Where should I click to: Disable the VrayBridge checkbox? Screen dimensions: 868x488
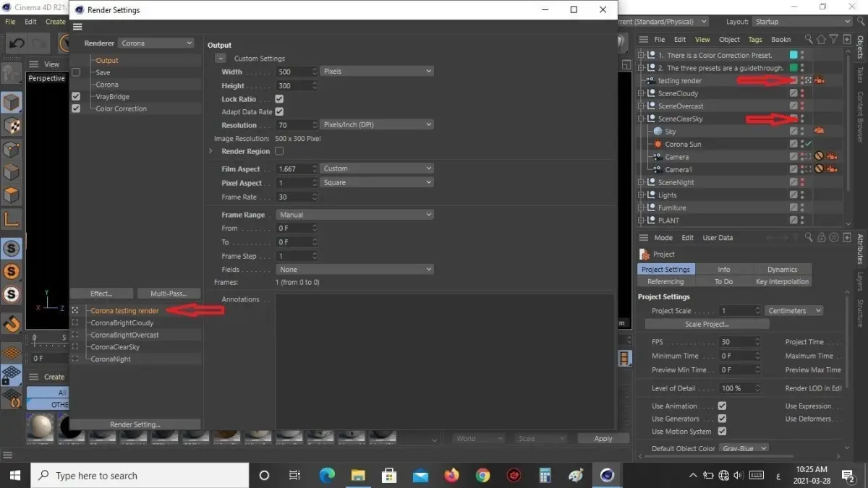[x=76, y=96]
